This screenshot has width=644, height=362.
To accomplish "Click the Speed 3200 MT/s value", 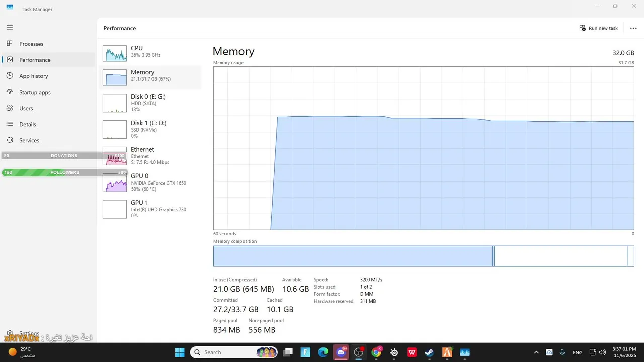I will click(371, 280).
